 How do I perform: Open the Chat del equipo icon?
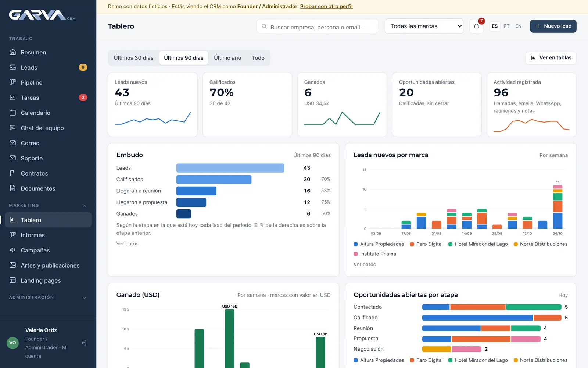12,128
